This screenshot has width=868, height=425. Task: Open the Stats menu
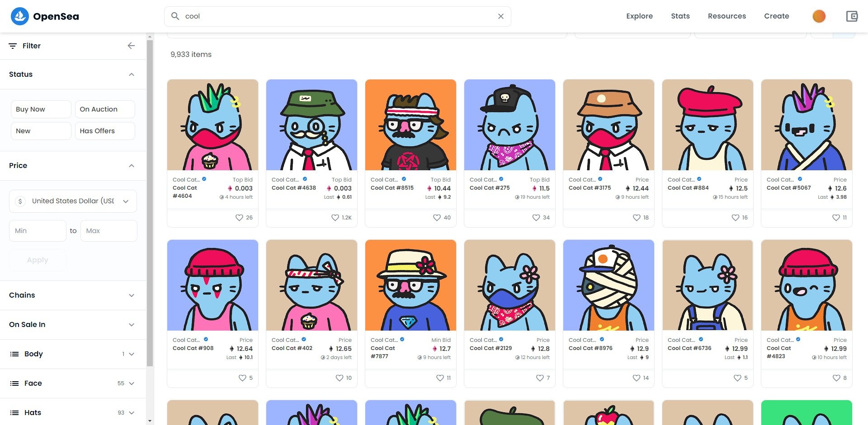tap(680, 16)
